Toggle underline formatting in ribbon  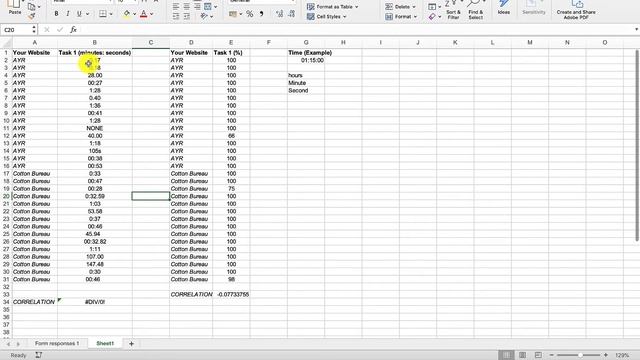pos(79,14)
